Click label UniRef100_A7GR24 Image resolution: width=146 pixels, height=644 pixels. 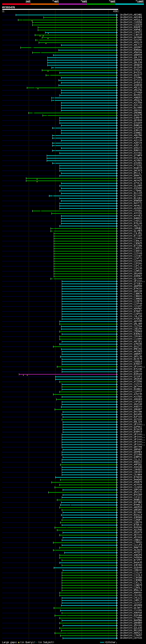[x=131, y=319]
